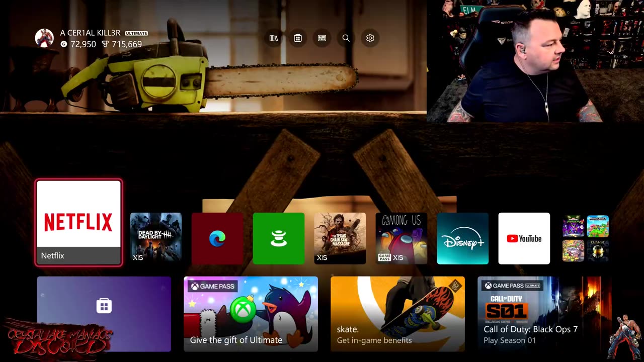Click the Crystal Lake Maniacs Discord logo
This screenshot has height=362, width=644.
[x=59, y=339]
